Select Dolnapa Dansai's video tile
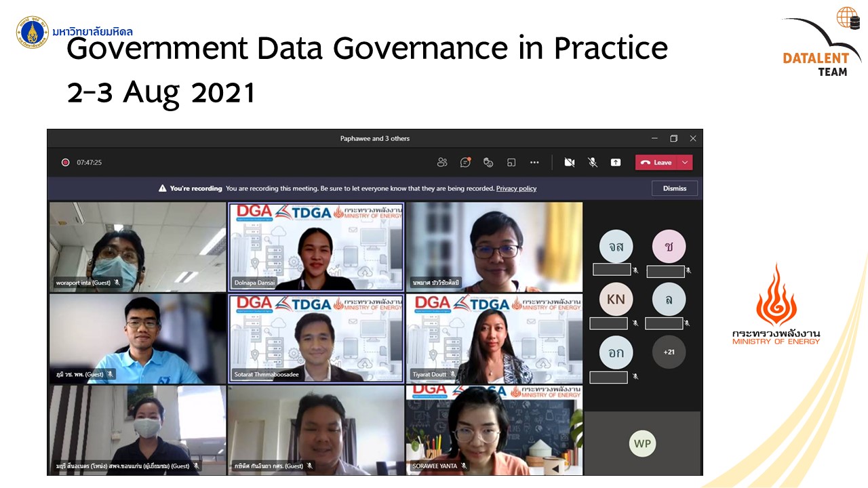The height and width of the screenshot is (488, 868). (316, 247)
